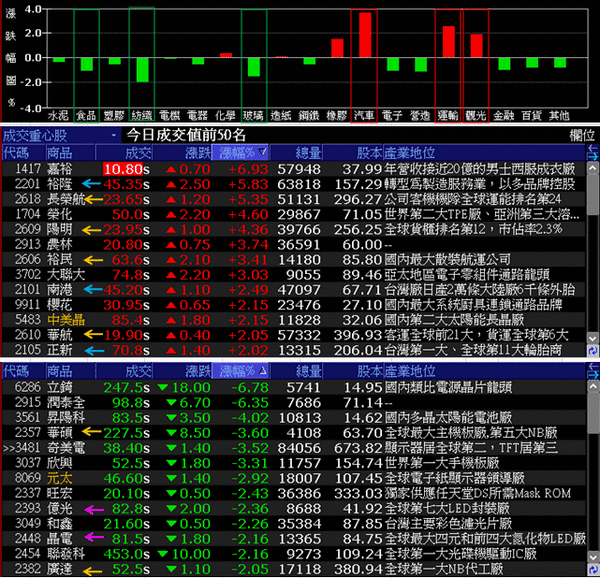Select the 2606 裕民 stock name
Viewport: 600px width, 578px height.
[60, 260]
